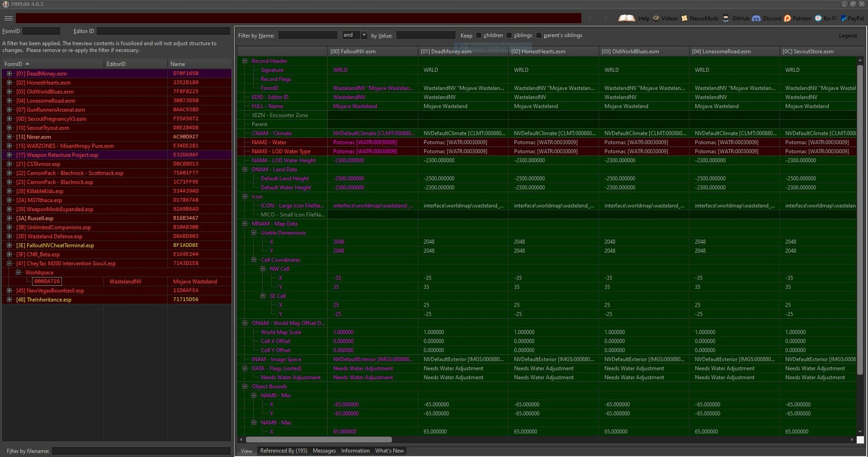
Task: Open the NexusMods link icon
Action: coord(684,18)
